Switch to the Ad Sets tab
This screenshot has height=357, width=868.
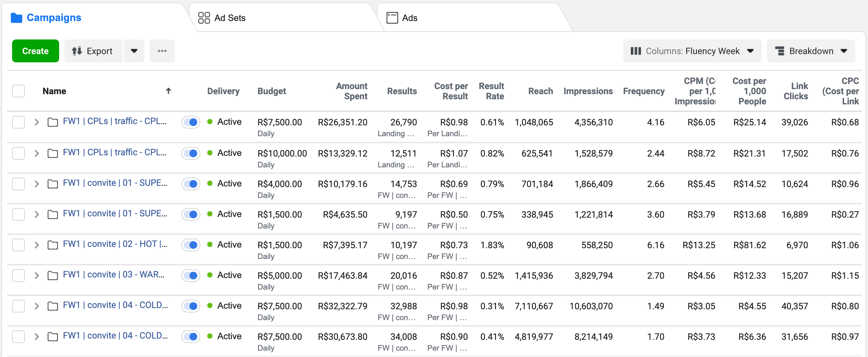click(x=230, y=18)
